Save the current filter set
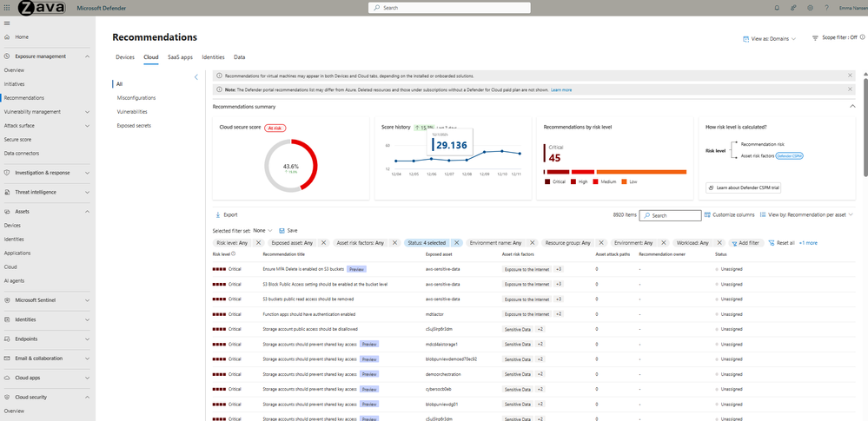868x421 pixels. (288, 230)
